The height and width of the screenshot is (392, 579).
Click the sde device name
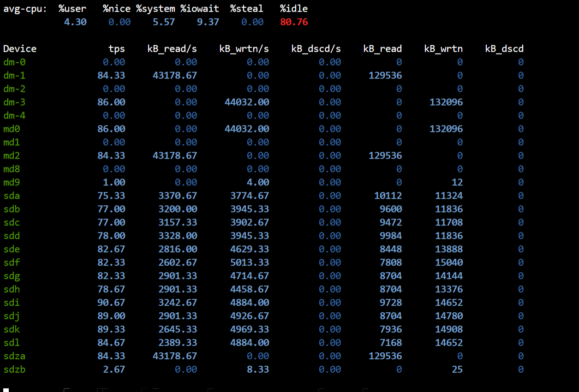pyautogui.click(x=12, y=249)
